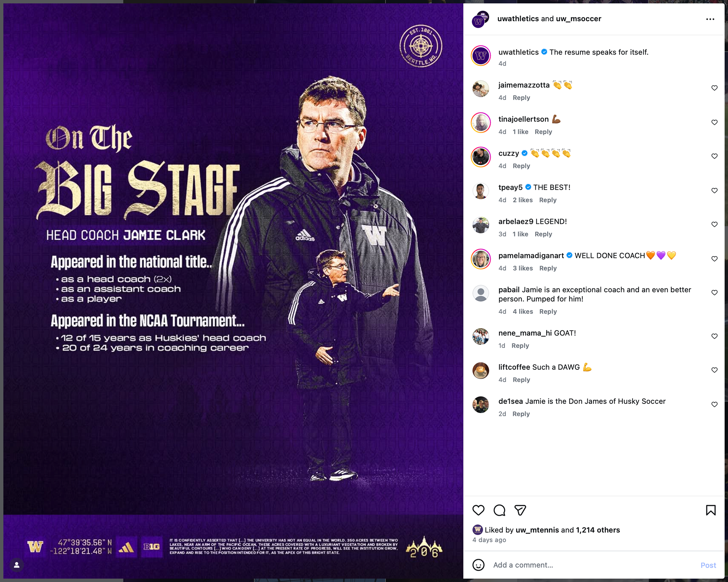Image resolution: width=728 pixels, height=582 pixels.
Task: Like tpeay5's THE BEST comment
Action: (x=714, y=191)
